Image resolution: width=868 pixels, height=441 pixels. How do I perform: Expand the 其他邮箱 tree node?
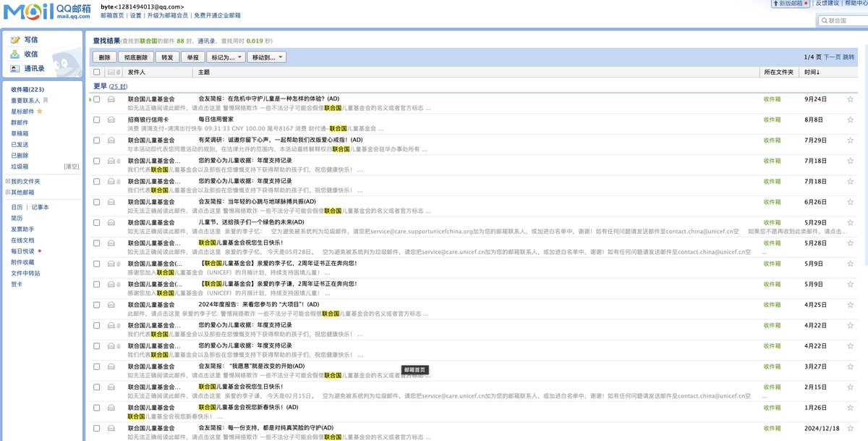click(8, 193)
